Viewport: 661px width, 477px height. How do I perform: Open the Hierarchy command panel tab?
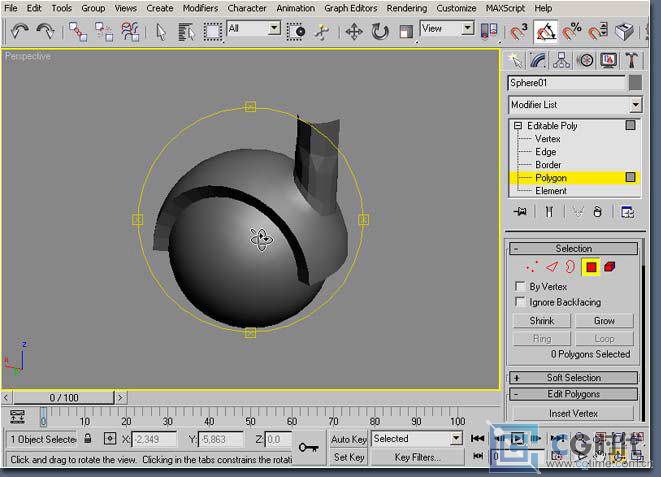[562, 60]
